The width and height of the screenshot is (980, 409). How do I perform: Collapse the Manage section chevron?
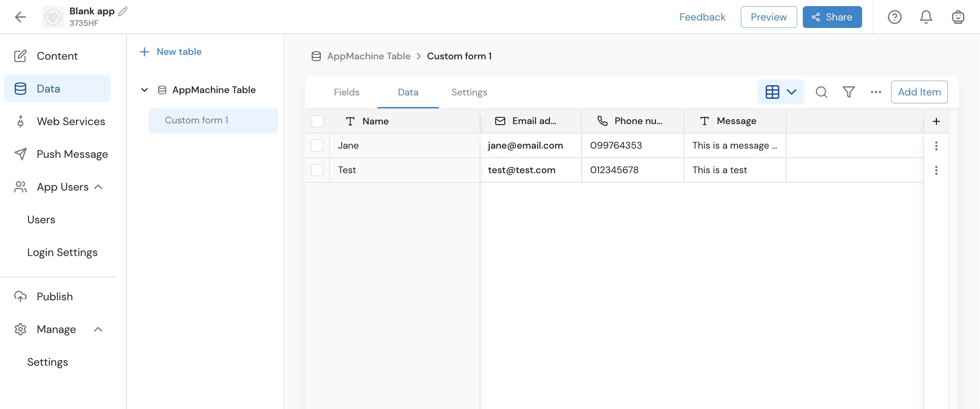[x=98, y=329]
